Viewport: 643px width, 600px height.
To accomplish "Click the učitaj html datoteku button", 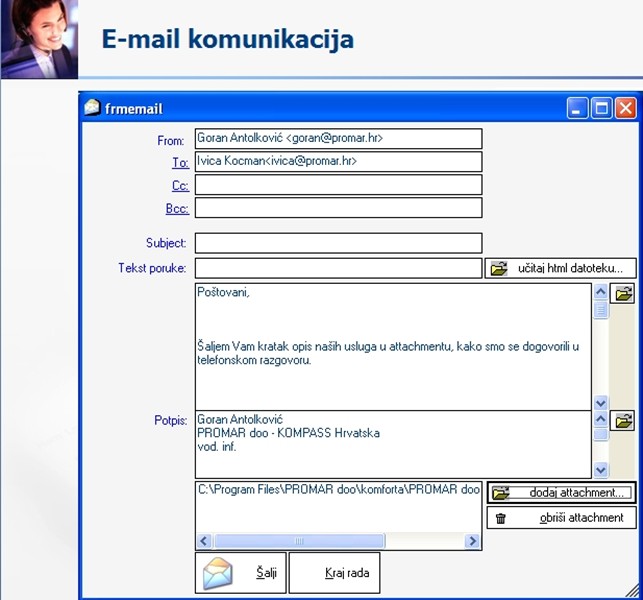I will 561,268.
